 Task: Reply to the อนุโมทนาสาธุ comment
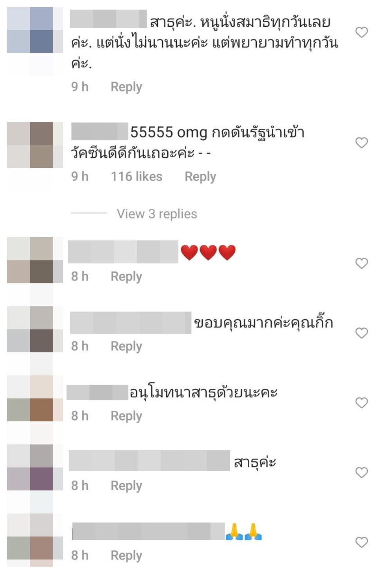tap(126, 416)
